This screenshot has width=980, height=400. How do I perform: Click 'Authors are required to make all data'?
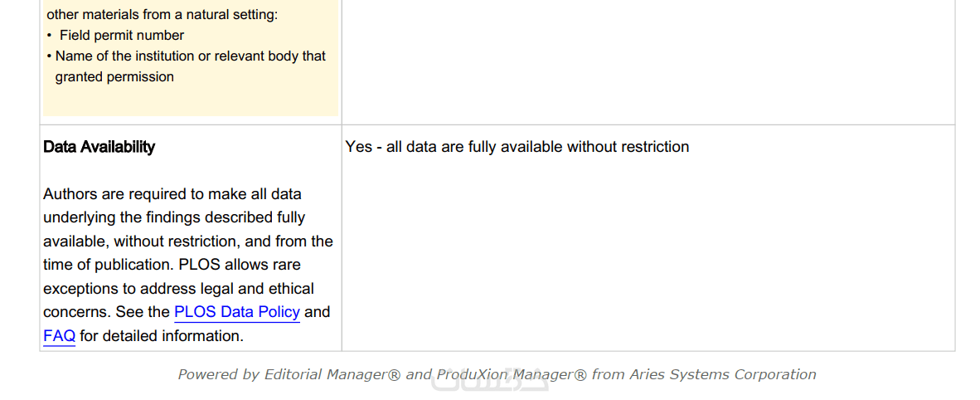click(172, 194)
